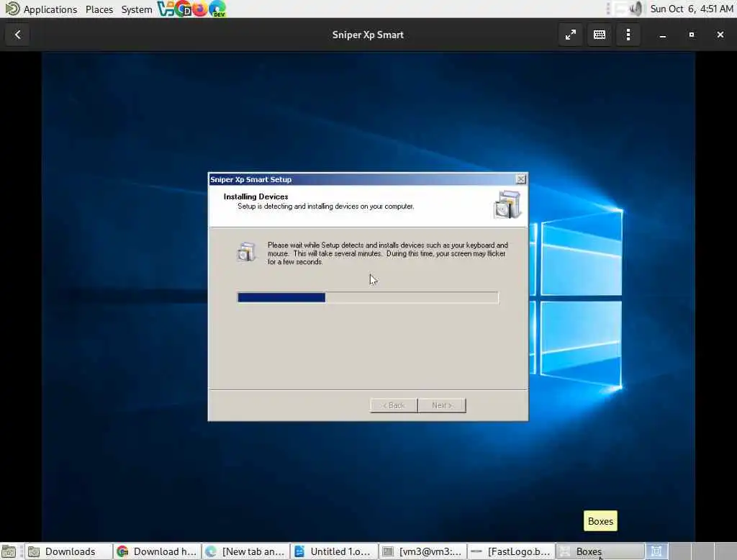Image resolution: width=737 pixels, height=560 pixels.
Task: Click the Boxes taskbar button
Action: point(600,551)
